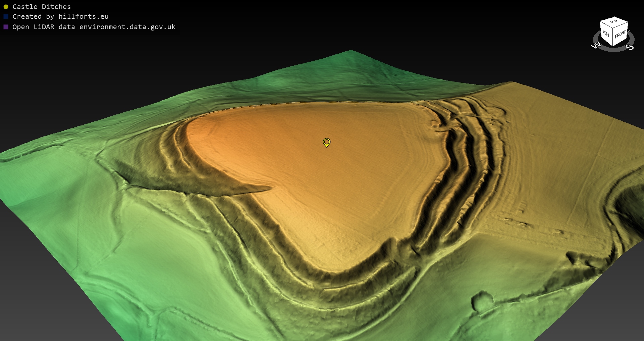
Task: Click the green peak at the terrain's back
Action: point(351,51)
